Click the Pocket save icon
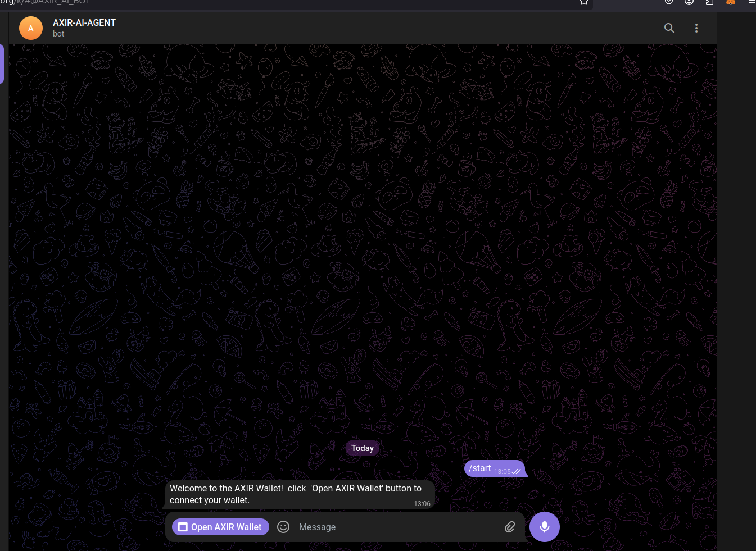 (669, 2)
